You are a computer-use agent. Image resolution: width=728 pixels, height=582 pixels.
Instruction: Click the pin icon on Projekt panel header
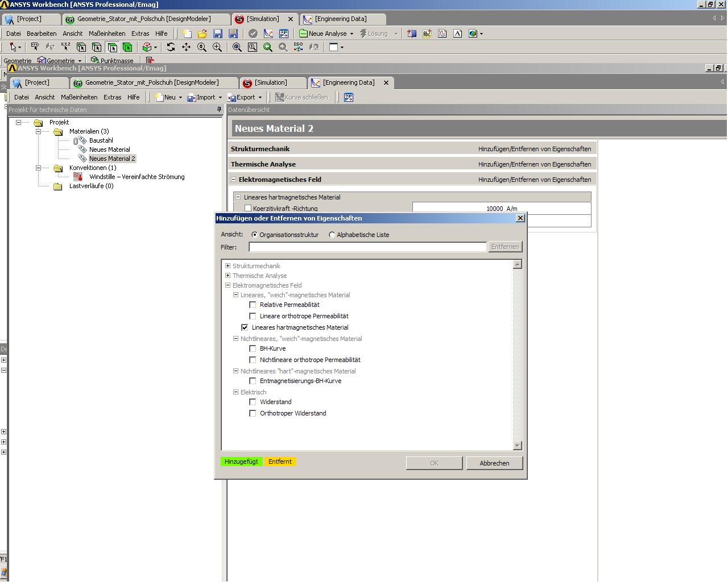coord(219,109)
